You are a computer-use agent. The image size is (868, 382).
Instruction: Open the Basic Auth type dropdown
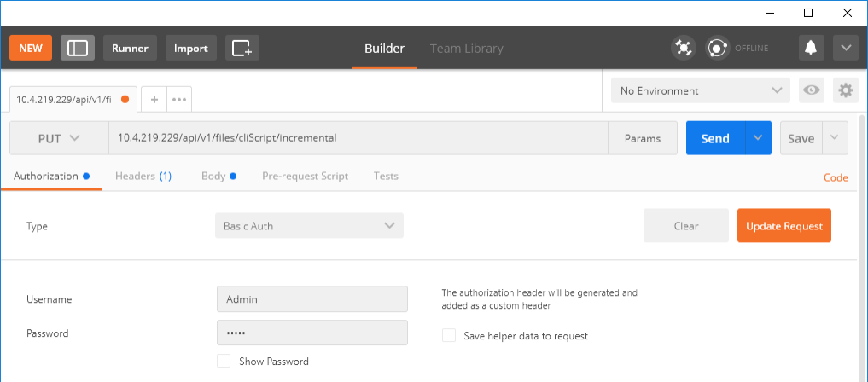coord(309,226)
